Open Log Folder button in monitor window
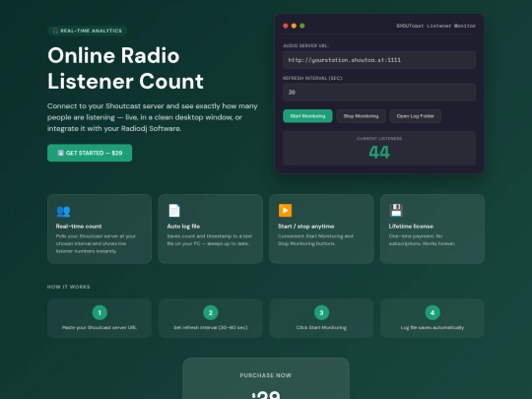 point(416,116)
